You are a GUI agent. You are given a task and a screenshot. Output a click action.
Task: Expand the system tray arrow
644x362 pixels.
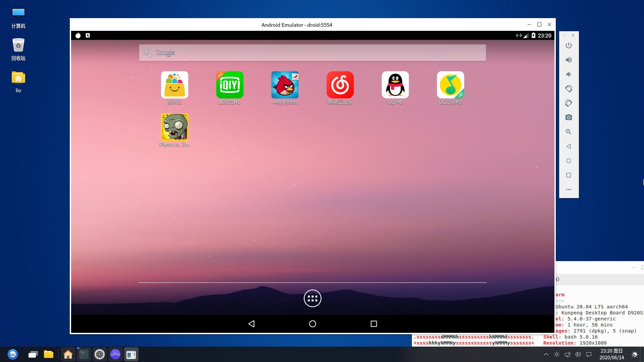point(546,354)
